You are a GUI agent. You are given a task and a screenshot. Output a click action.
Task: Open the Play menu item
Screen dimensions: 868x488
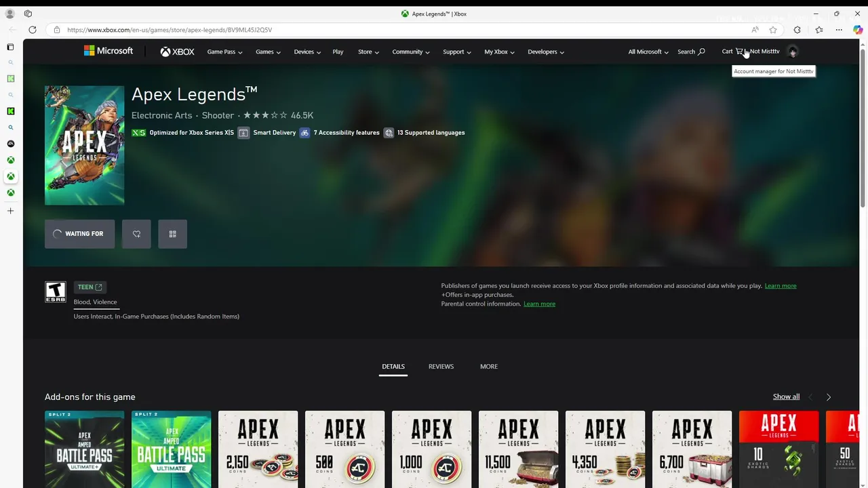tap(338, 52)
